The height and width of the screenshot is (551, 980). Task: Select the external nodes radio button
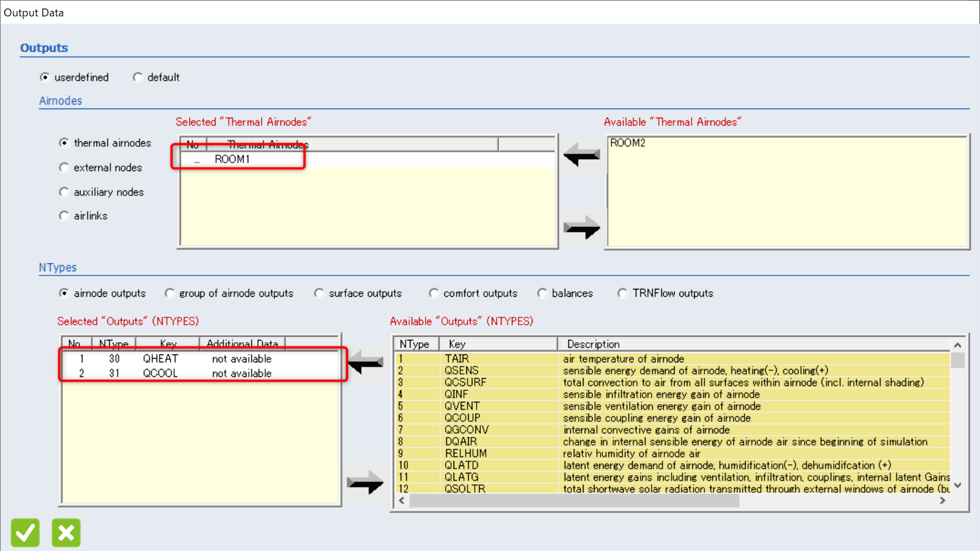point(64,167)
